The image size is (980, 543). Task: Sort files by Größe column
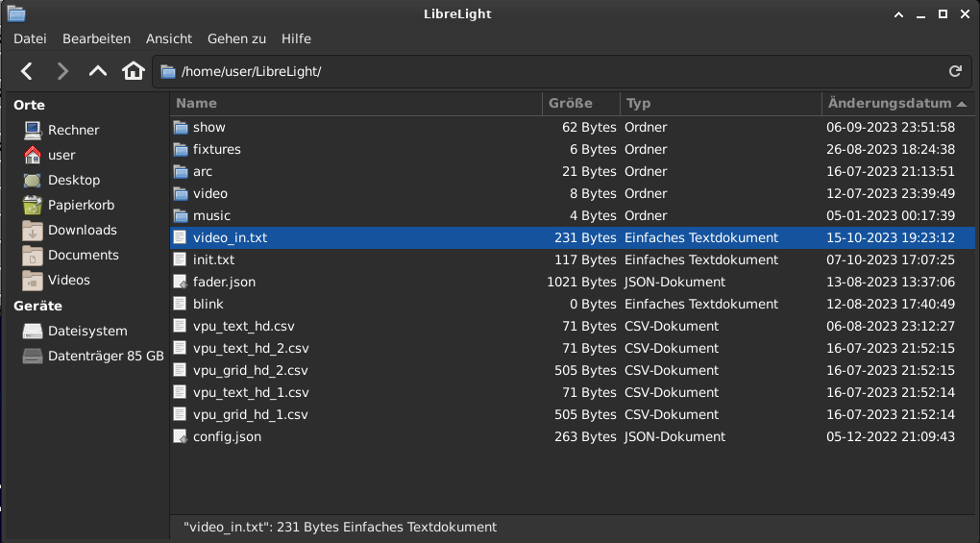tap(571, 103)
